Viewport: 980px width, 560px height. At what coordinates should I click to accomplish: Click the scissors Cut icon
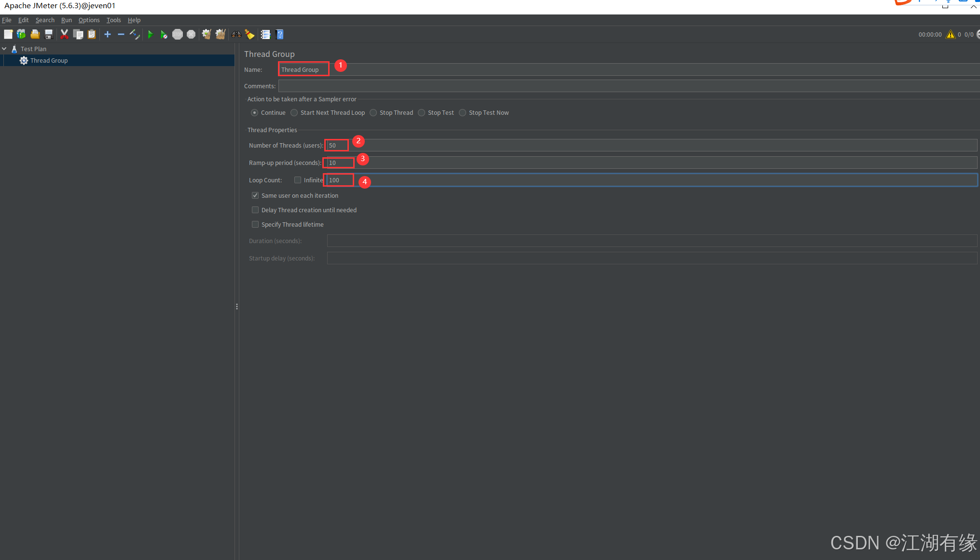click(x=64, y=34)
